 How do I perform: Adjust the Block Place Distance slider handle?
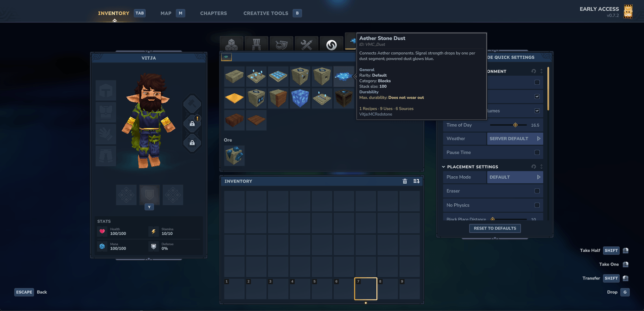492,219
